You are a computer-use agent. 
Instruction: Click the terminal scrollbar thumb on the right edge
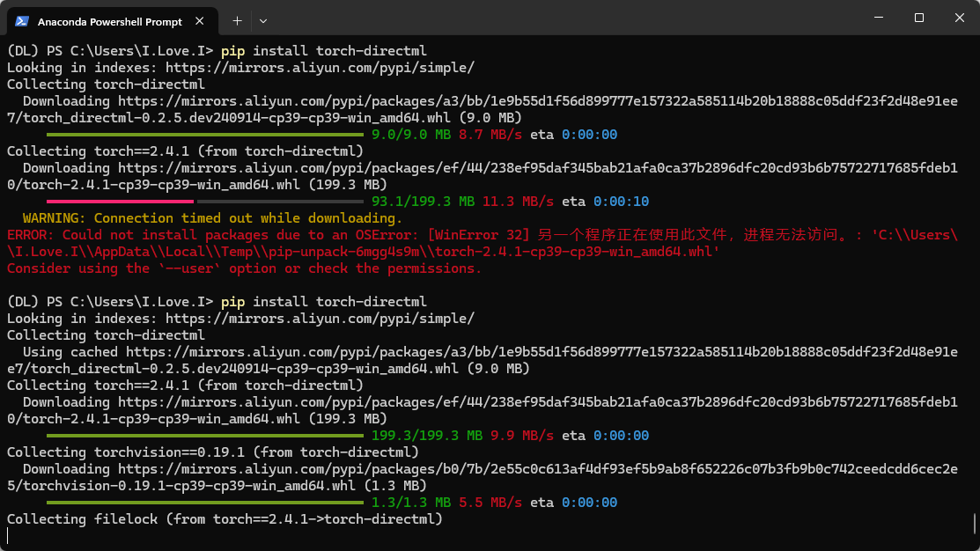975,524
